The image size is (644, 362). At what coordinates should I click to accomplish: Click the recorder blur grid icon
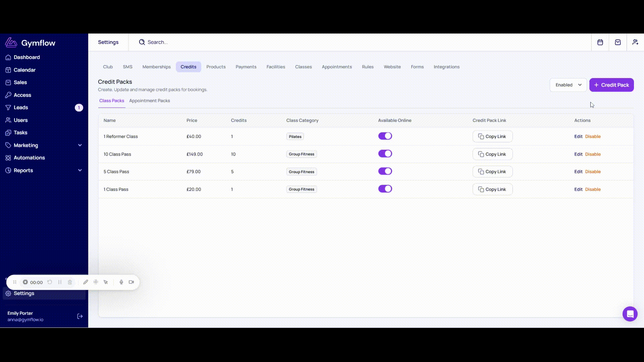click(x=96, y=282)
